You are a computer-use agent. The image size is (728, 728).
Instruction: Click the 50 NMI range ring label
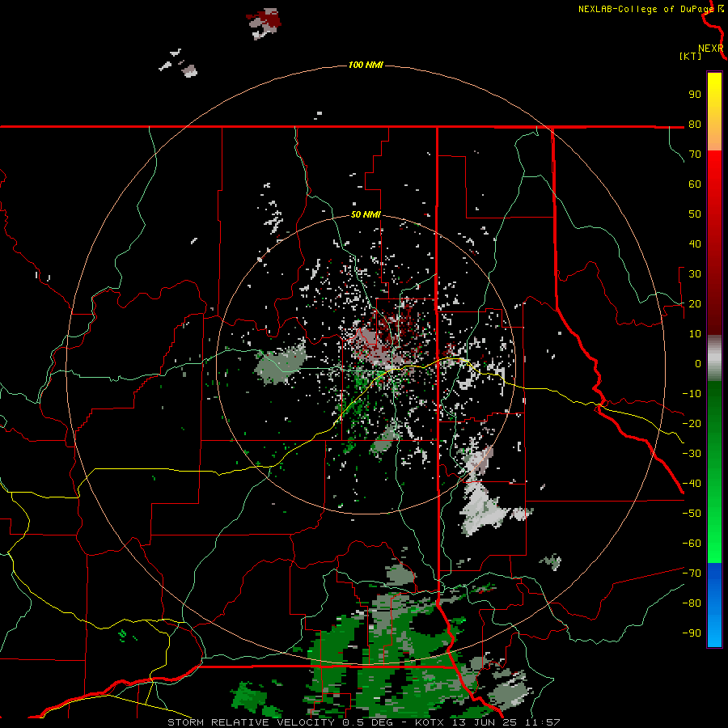pos(366,214)
